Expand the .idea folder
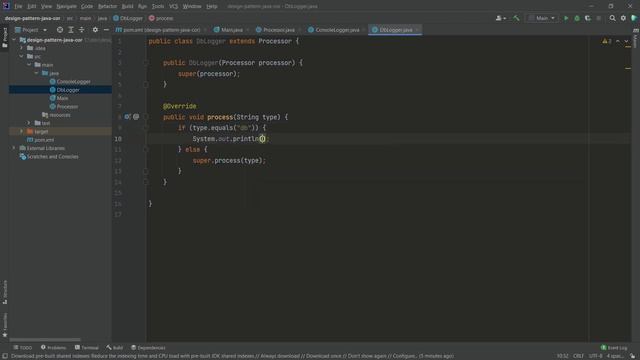The width and height of the screenshot is (640, 360). pos(21,48)
